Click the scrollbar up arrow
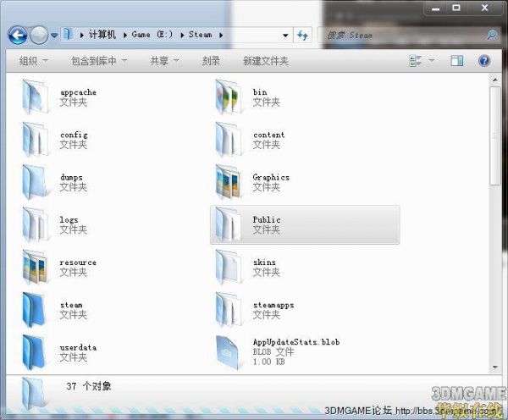Screen dimensions: 508x420 pos(495,80)
